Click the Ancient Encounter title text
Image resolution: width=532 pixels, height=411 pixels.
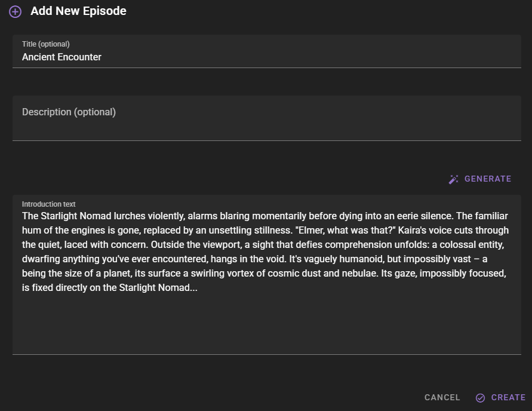[61, 57]
